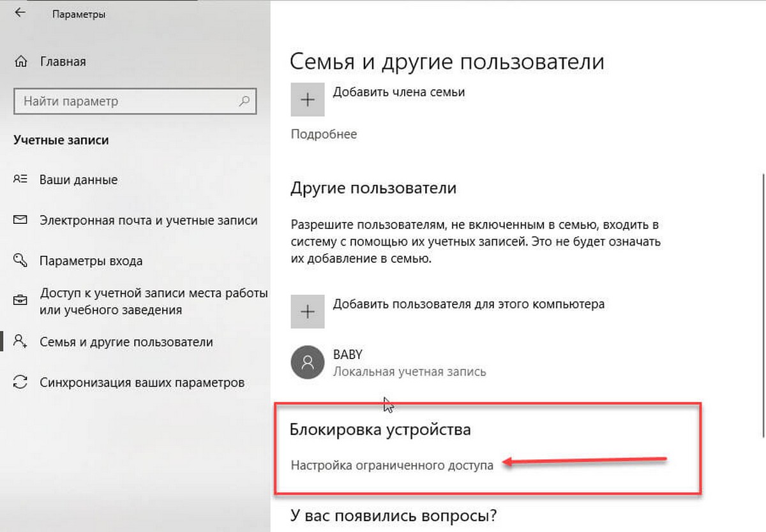Open Настройка ограниченного доступа link
The height and width of the screenshot is (532, 766).
coord(392,466)
